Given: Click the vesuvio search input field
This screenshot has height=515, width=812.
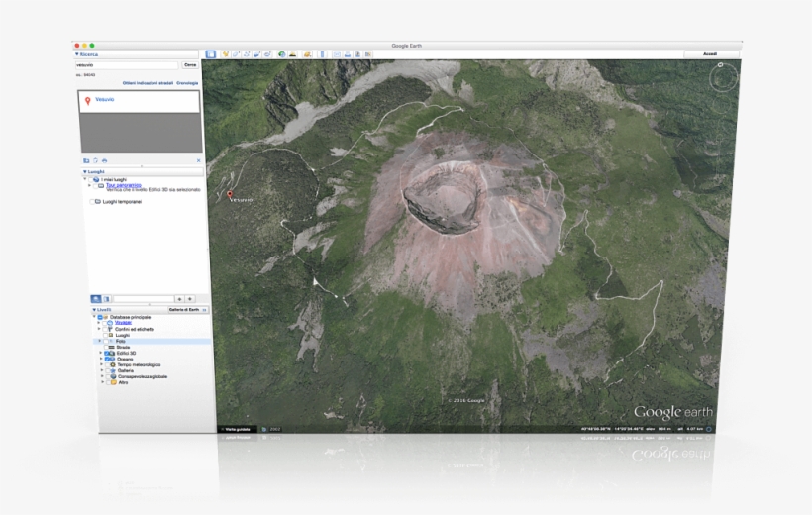Looking at the screenshot, I should pyautogui.click(x=127, y=65).
